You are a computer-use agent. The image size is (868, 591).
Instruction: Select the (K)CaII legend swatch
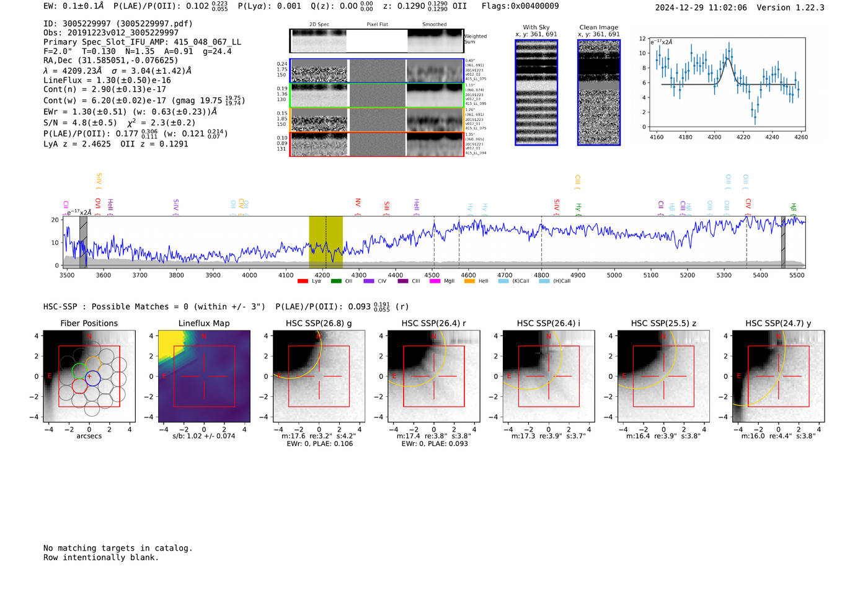pos(503,281)
